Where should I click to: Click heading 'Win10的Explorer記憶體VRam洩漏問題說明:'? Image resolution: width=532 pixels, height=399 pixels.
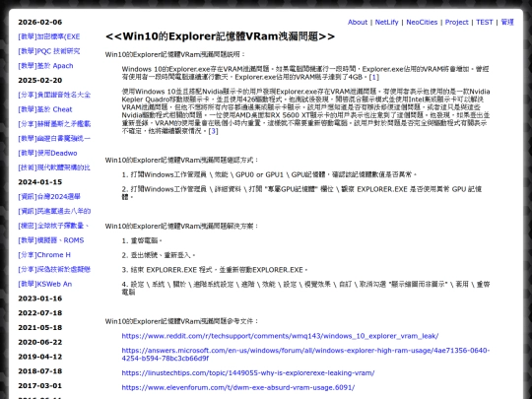175,54
